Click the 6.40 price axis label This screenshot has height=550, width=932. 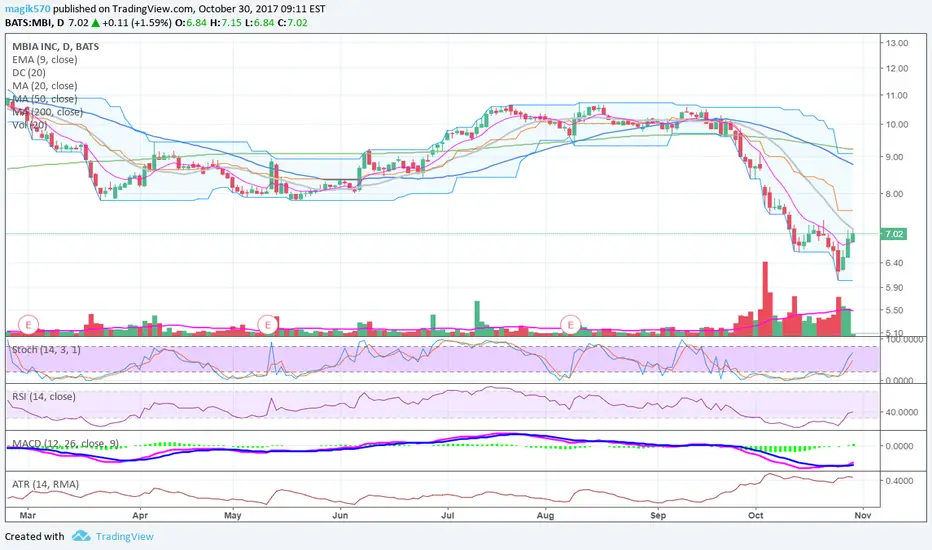click(x=895, y=263)
